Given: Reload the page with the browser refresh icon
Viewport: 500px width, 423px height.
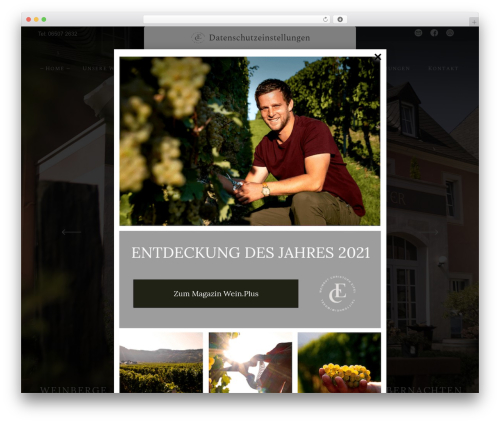Looking at the screenshot, I should [325, 20].
